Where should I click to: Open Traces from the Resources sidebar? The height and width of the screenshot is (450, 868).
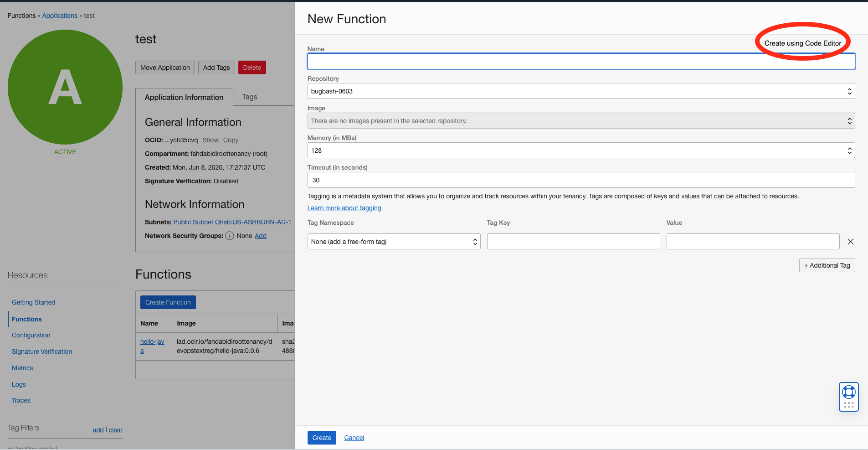click(21, 400)
